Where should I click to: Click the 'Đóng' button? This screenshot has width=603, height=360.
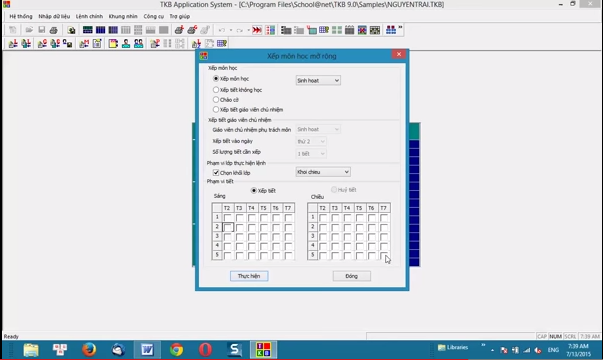click(351, 276)
